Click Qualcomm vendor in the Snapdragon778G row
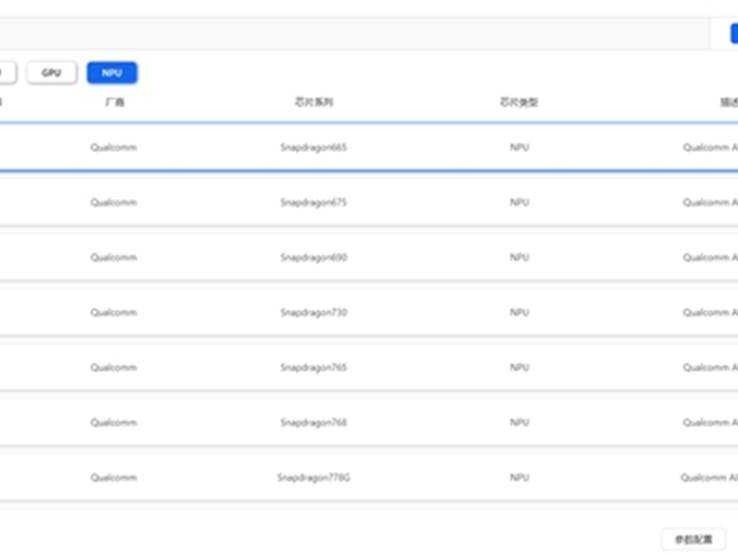The width and height of the screenshot is (738, 554). [113, 478]
